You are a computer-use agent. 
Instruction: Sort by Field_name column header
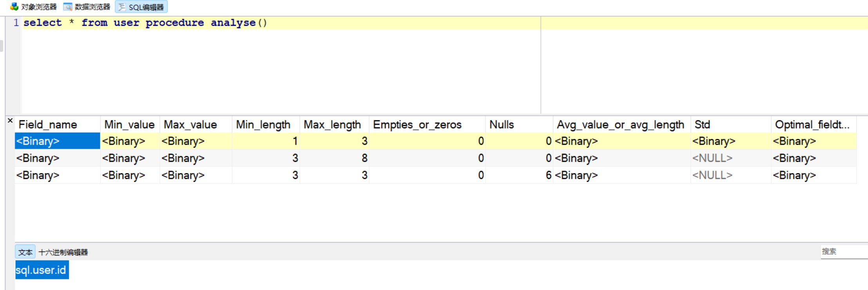click(x=58, y=124)
